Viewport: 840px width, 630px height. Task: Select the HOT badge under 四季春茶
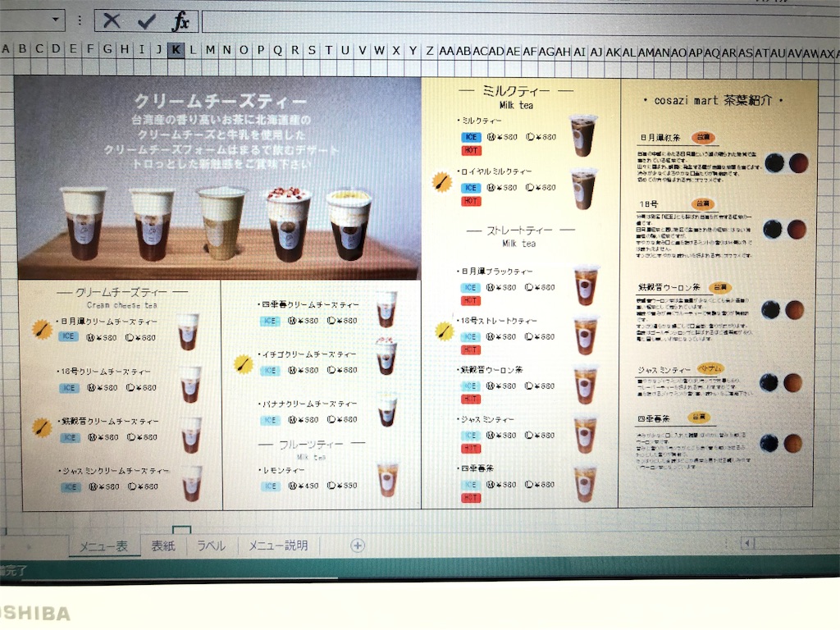pos(471,498)
